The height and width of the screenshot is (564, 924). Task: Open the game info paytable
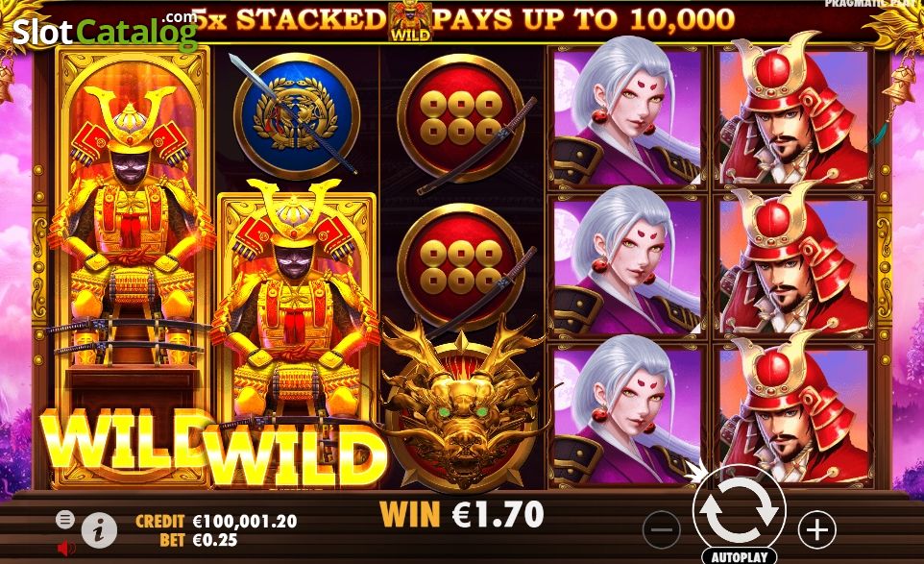99,530
